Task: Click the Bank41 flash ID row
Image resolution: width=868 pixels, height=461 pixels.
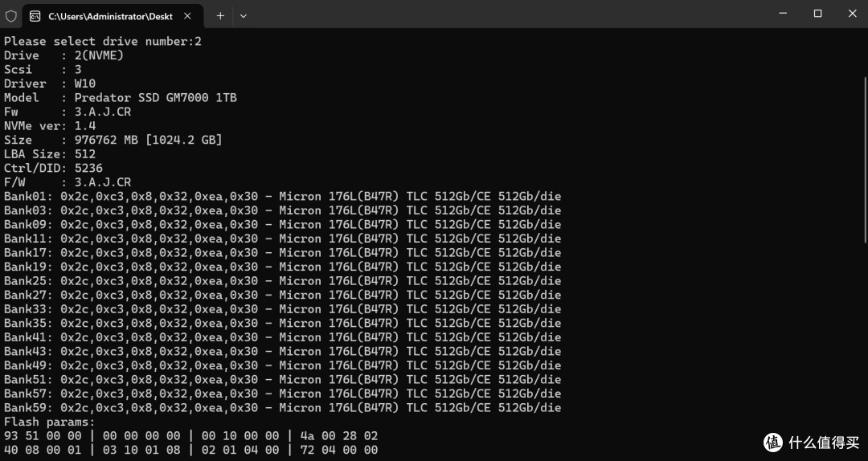Action: [x=282, y=337]
